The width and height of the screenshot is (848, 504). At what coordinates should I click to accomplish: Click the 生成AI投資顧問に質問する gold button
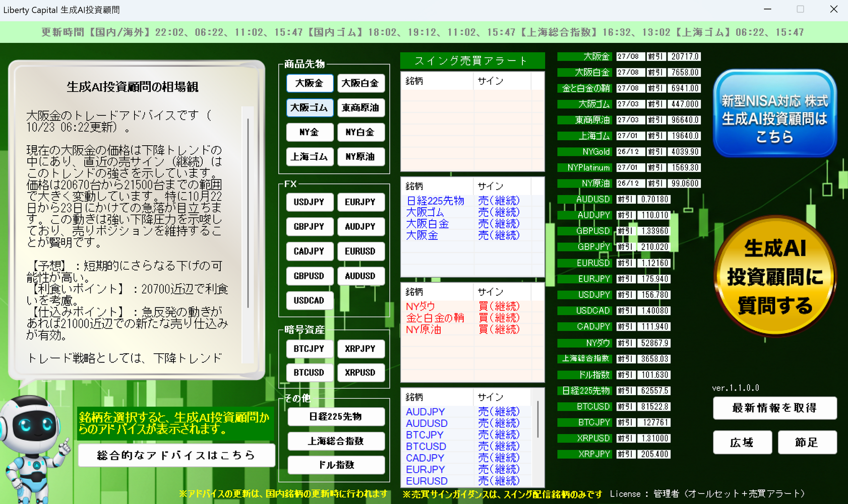[x=775, y=276]
